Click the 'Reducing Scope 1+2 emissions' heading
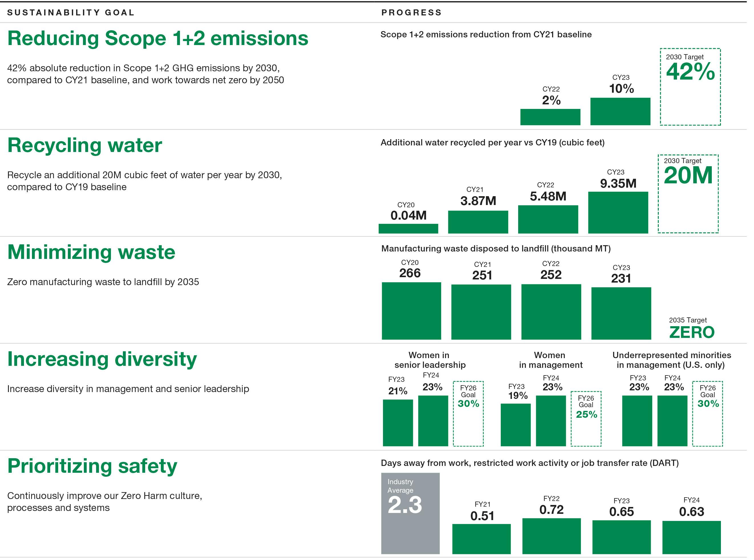Image resolution: width=754 pixels, height=560 pixels. coord(158,38)
